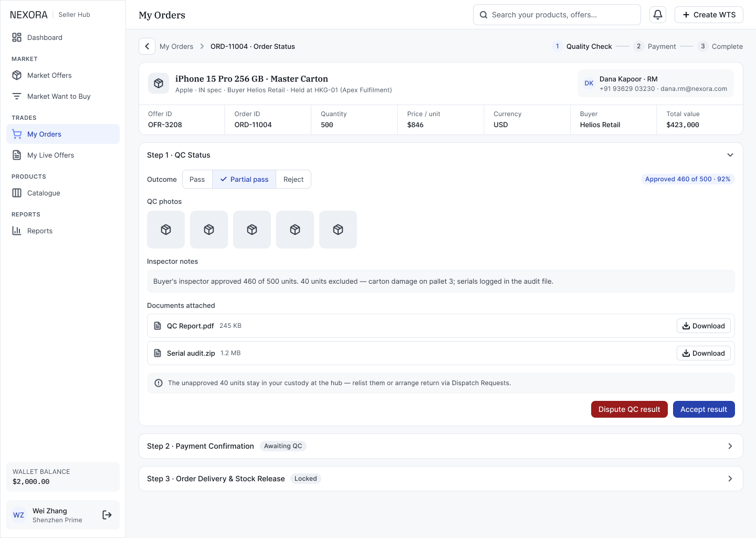The image size is (756, 538).
Task: Click the Market Want to Buy filter icon
Action: [x=17, y=96]
